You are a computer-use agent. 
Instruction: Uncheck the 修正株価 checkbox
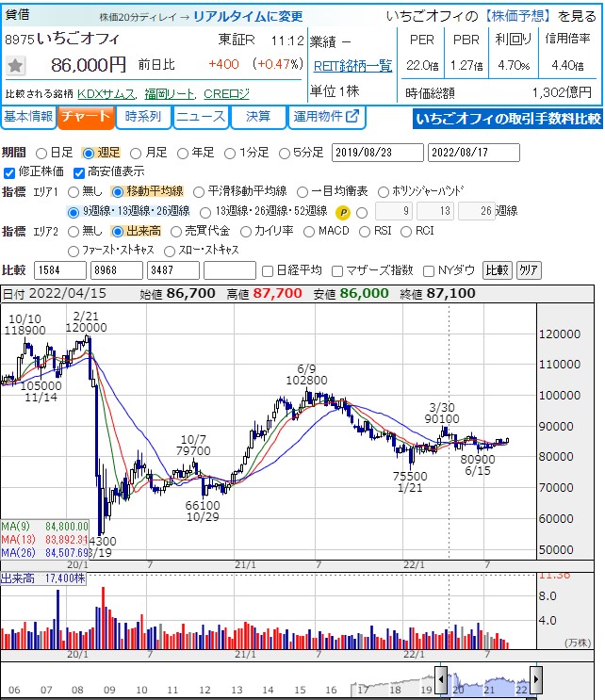(x=10, y=171)
